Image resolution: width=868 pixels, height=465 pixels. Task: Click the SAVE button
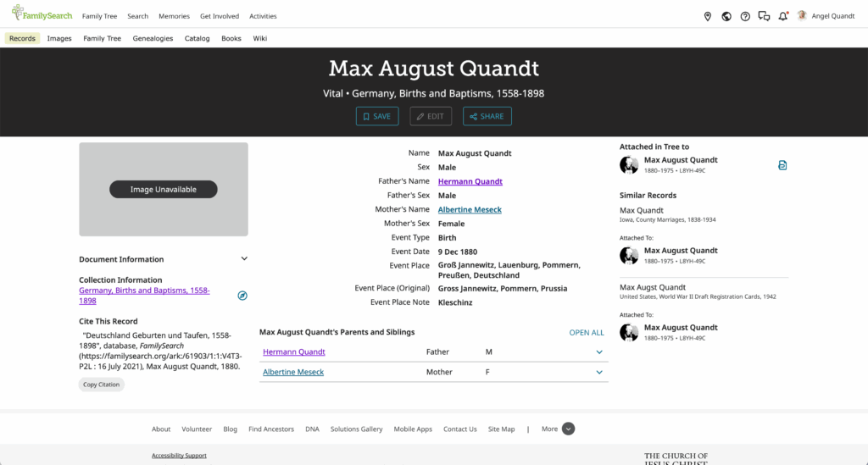pos(377,116)
